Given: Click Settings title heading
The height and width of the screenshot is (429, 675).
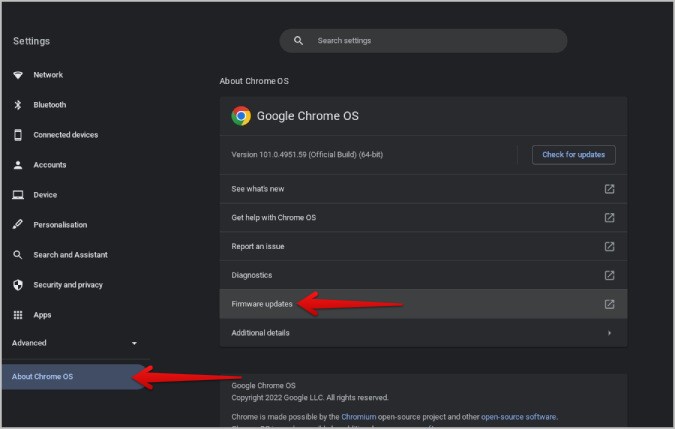Looking at the screenshot, I should (x=31, y=41).
